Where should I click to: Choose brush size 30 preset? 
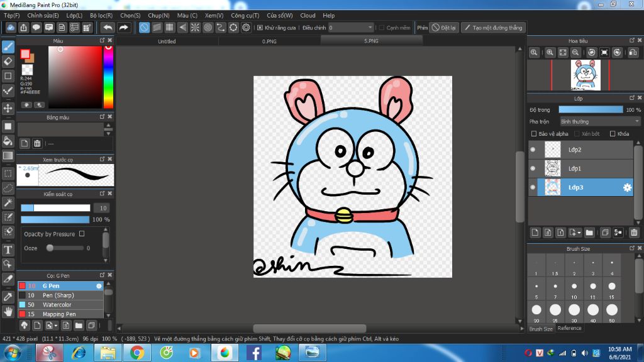point(574,312)
